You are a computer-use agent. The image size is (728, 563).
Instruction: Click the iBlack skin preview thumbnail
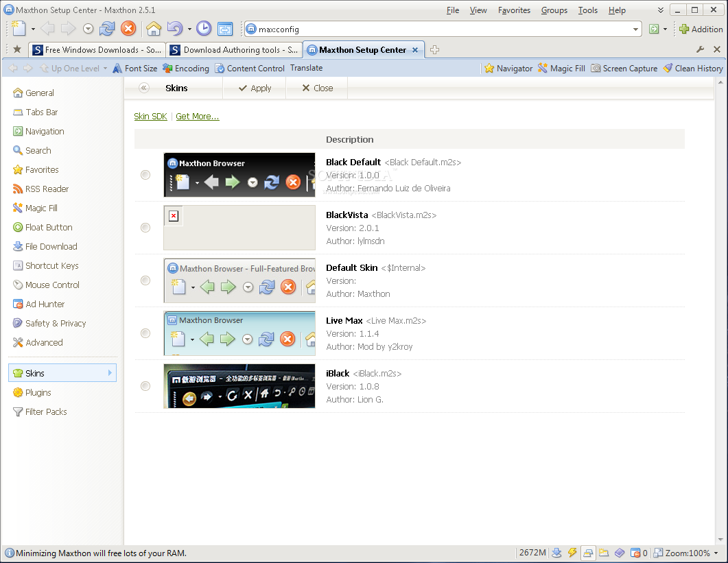click(x=239, y=386)
